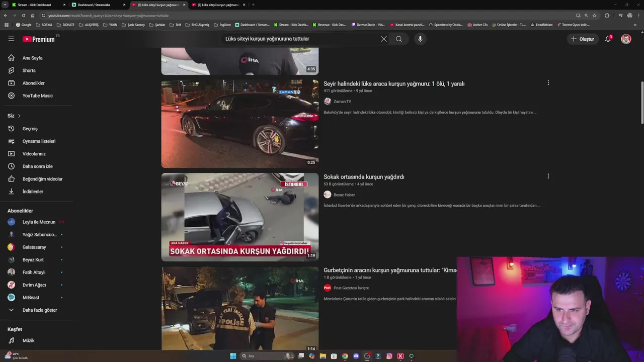Open the YAYIN bookmarks folder

pos(110,25)
